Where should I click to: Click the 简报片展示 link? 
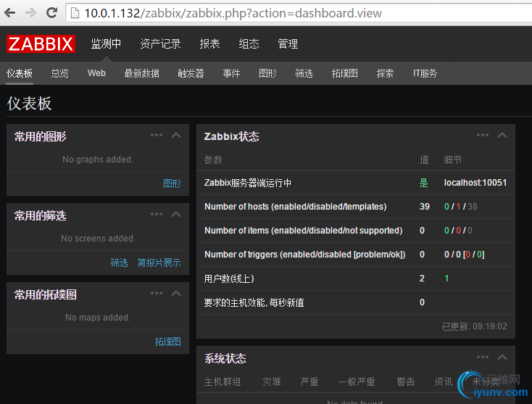point(159,263)
